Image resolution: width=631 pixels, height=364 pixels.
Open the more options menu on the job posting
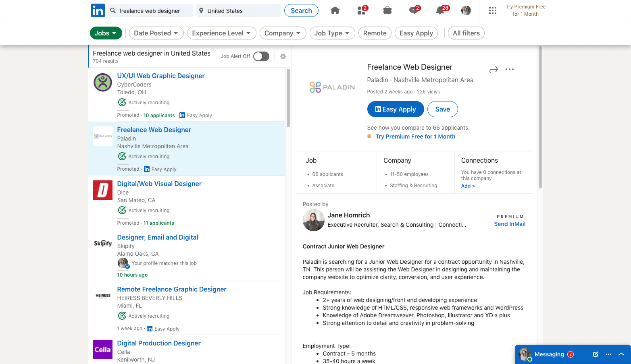pos(509,69)
